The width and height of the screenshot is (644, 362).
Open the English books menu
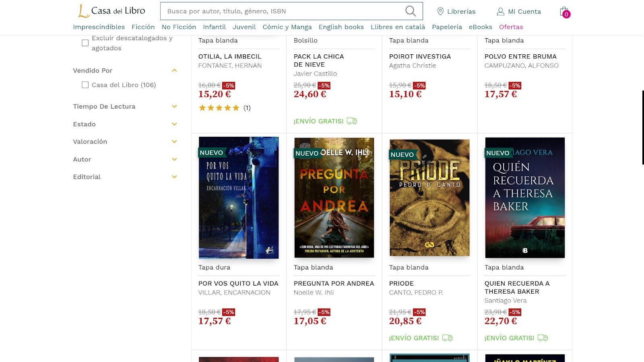pyautogui.click(x=341, y=27)
